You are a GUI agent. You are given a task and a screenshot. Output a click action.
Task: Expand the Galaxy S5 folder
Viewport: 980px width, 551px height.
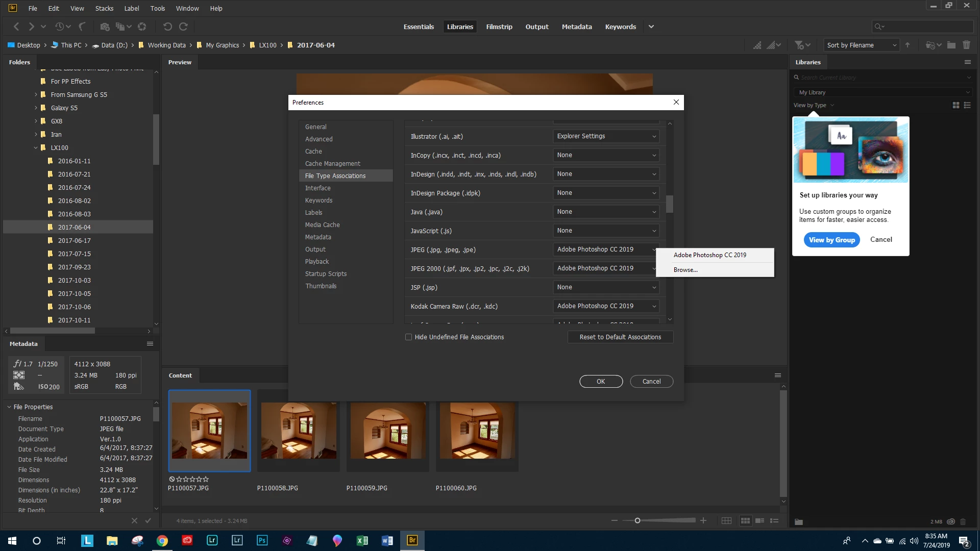click(36, 108)
